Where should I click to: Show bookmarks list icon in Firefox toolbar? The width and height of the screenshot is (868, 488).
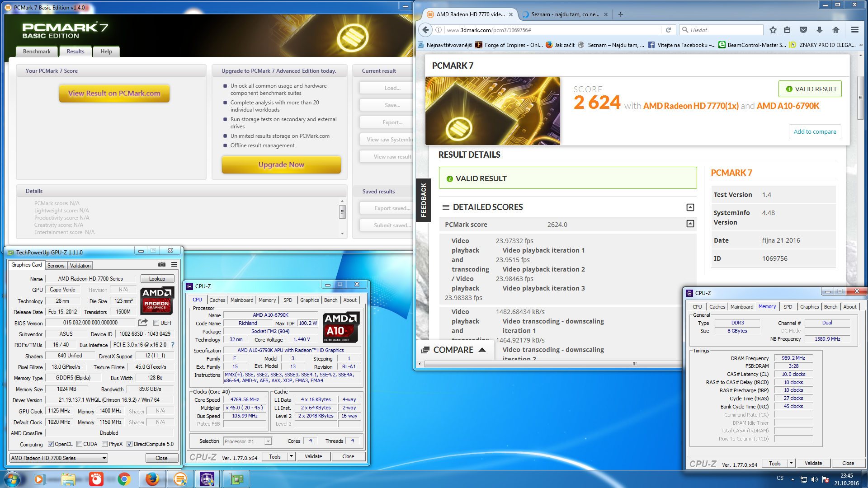[787, 30]
